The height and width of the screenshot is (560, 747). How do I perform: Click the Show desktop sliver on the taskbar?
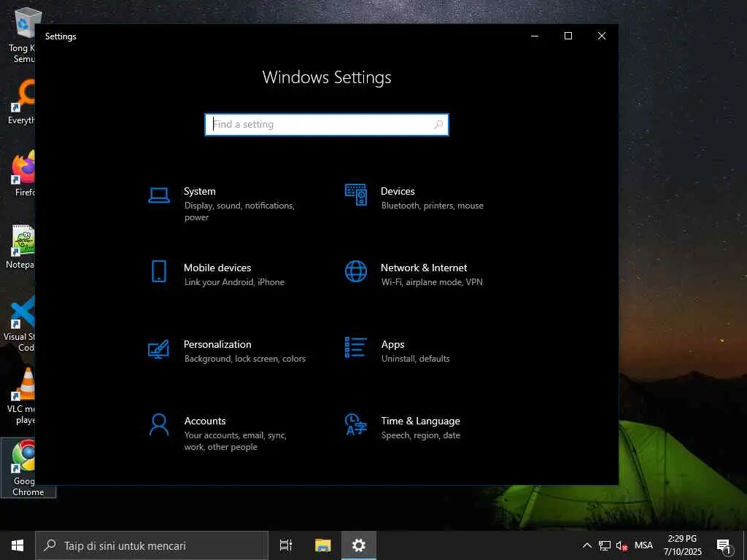(x=745, y=545)
